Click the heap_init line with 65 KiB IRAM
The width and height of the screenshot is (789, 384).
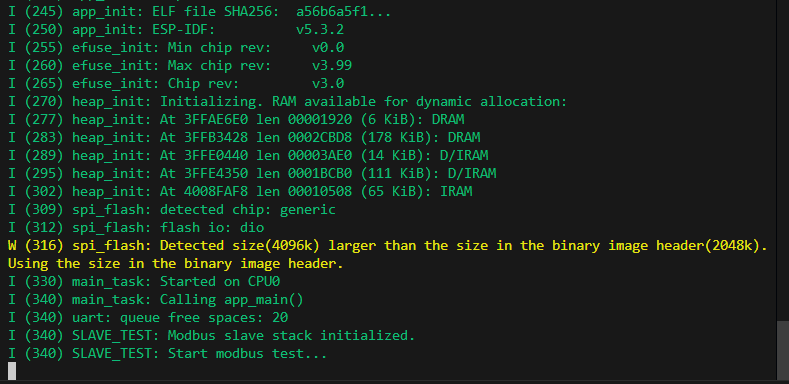pos(240,191)
